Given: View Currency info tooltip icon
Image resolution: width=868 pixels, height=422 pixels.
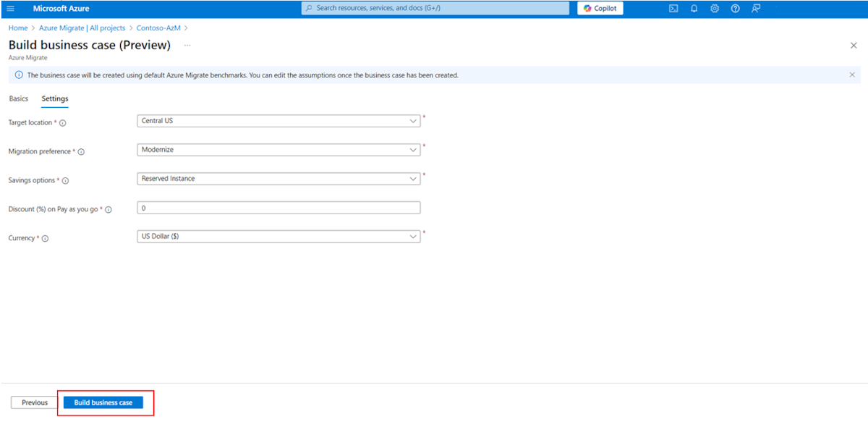Looking at the screenshot, I should click(x=46, y=237).
